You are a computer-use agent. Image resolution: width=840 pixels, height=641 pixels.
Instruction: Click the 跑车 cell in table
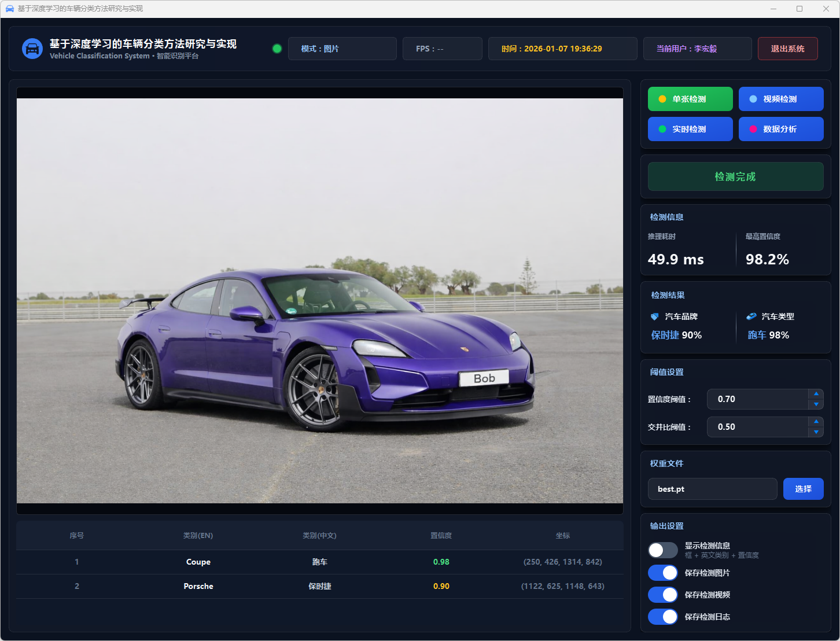pyautogui.click(x=320, y=562)
